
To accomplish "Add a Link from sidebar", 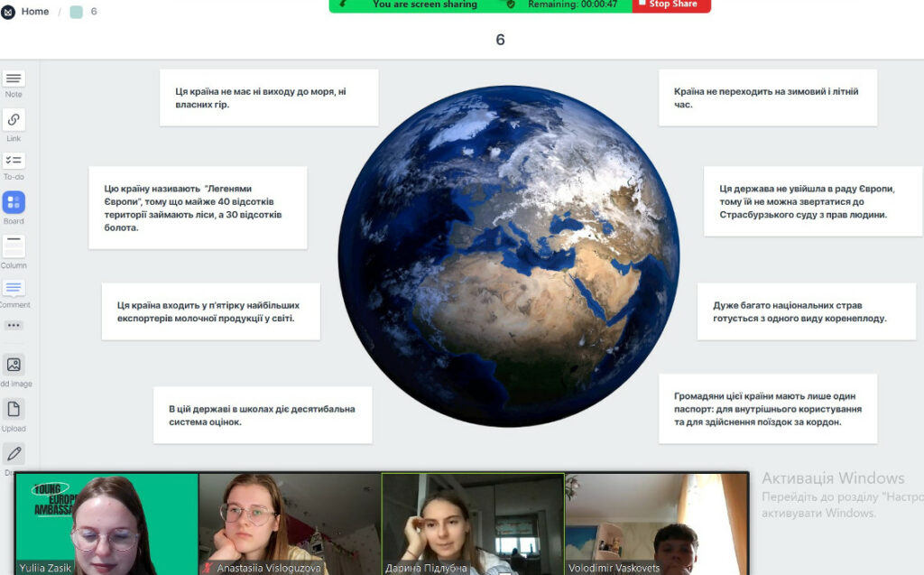I will coord(13,120).
